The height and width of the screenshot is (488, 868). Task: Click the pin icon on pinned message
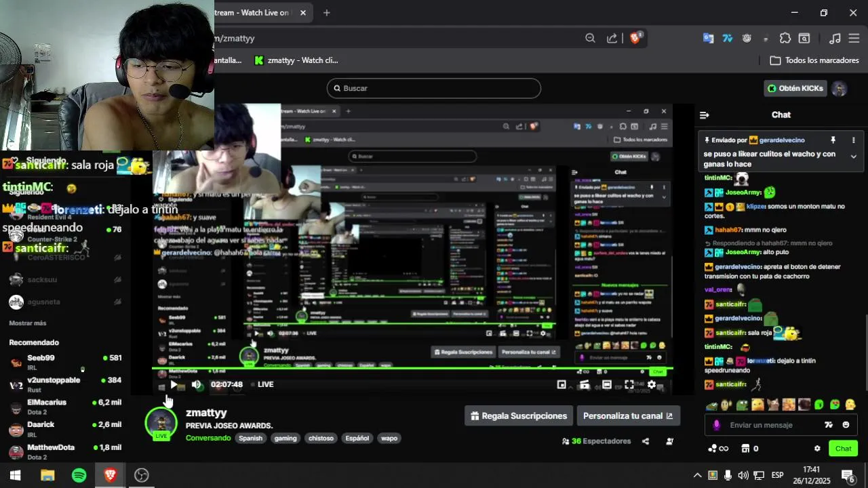tap(833, 140)
